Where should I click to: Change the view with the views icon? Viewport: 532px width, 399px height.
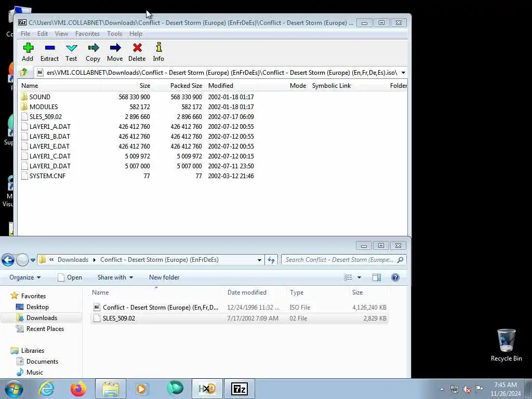(x=348, y=277)
